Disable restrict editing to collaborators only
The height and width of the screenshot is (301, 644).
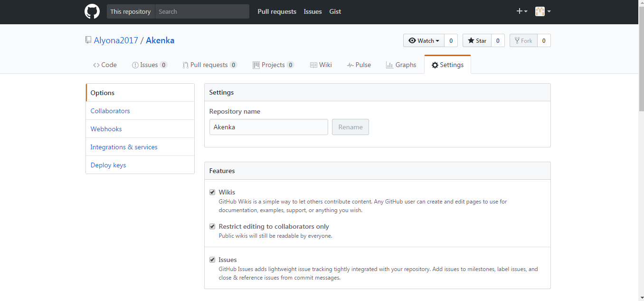pos(212,226)
